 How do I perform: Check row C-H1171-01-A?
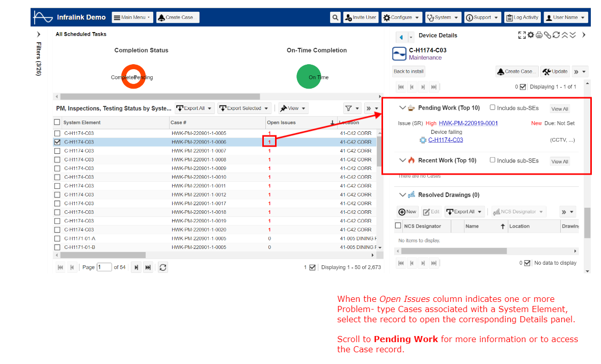[57, 239]
